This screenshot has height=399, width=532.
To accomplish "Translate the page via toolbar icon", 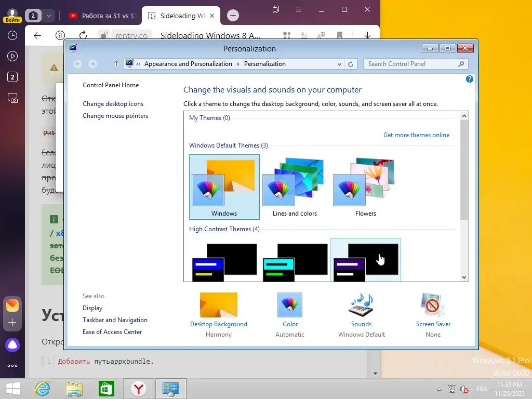I will (321, 35).
